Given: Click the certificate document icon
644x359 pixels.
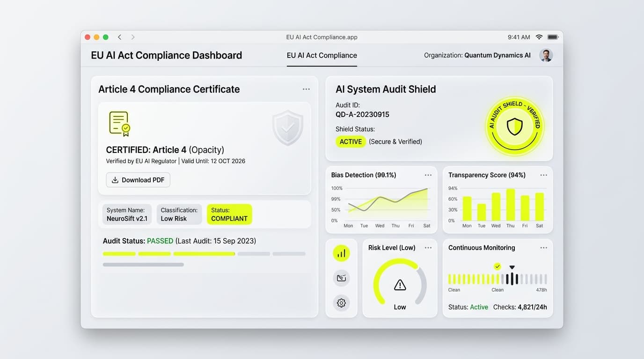Looking at the screenshot, I should click(119, 124).
